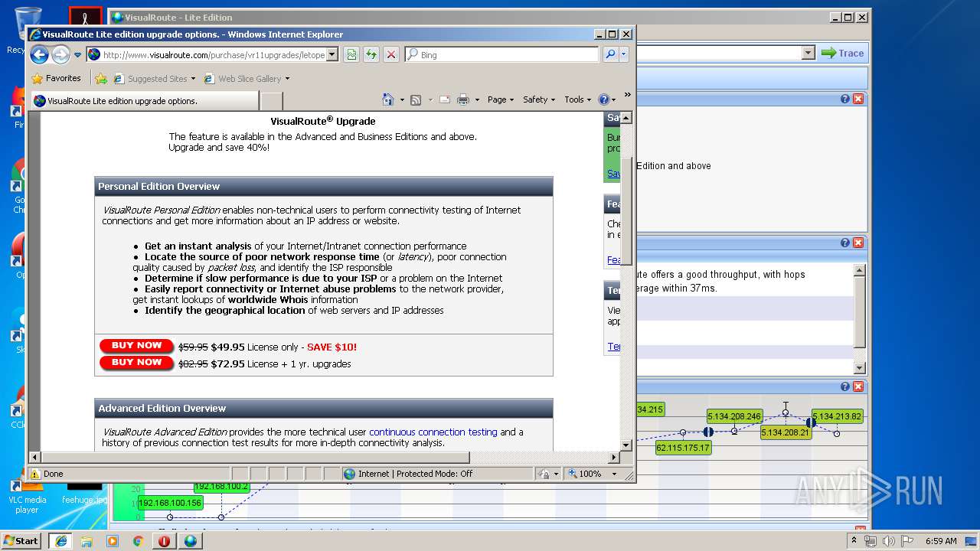The width and height of the screenshot is (980, 551).
Task: Add to Favorites bar icon
Action: point(100,78)
